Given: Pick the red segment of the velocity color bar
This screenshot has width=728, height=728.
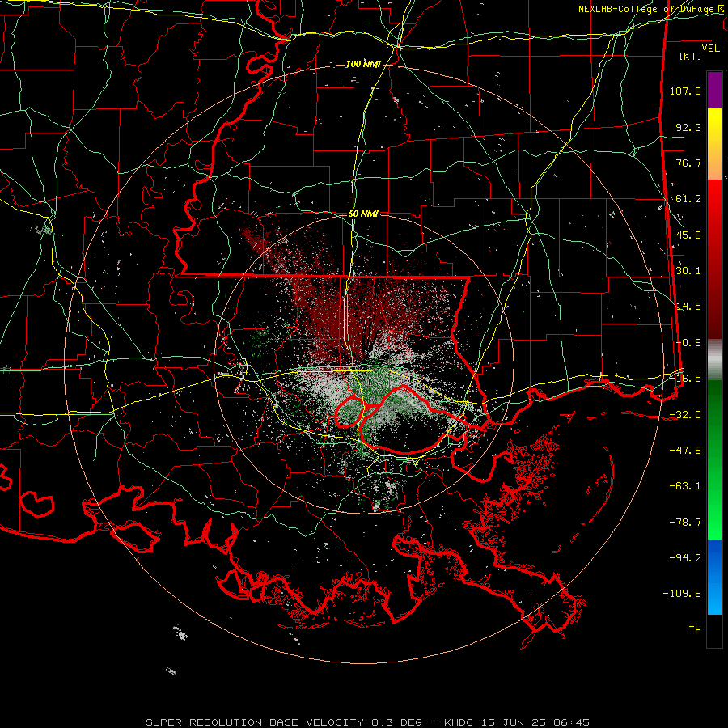Looking at the screenshot, I should 714,259.
